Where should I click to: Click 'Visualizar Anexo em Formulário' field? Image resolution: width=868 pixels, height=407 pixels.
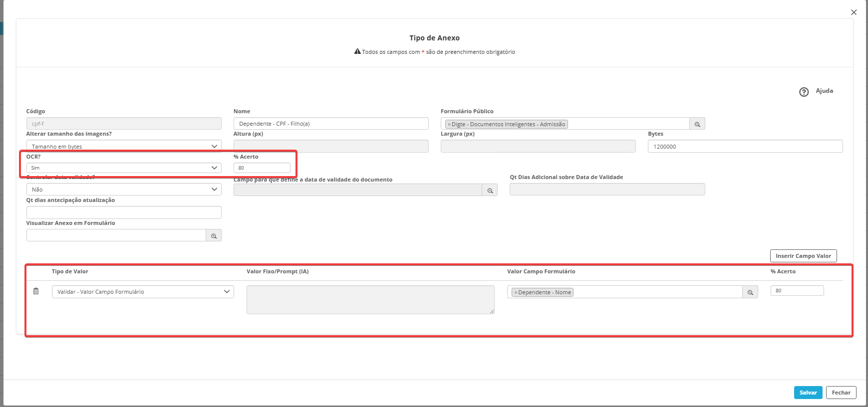(x=116, y=235)
